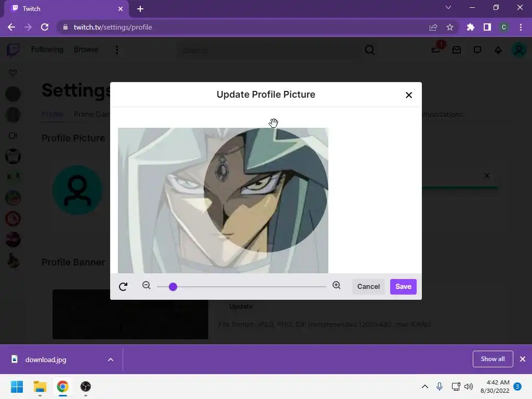Expand the download.jpg options chevron
Screen dimensions: 532x399
111,360
